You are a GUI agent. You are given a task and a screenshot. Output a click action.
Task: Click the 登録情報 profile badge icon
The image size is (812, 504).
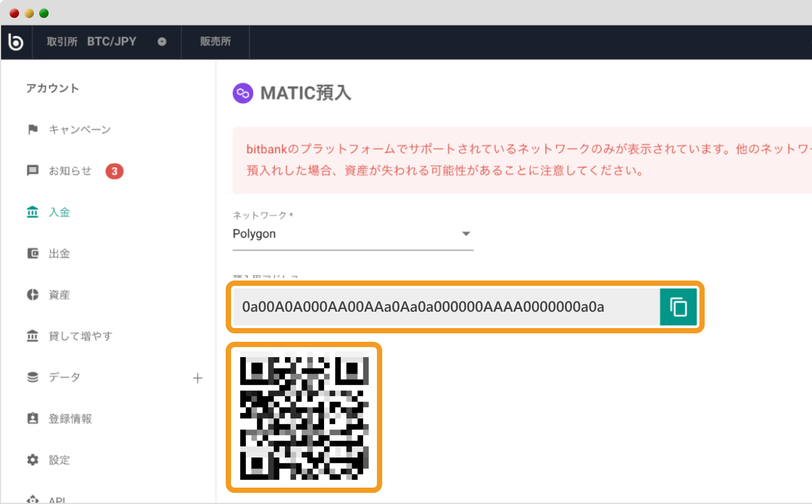click(33, 418)
